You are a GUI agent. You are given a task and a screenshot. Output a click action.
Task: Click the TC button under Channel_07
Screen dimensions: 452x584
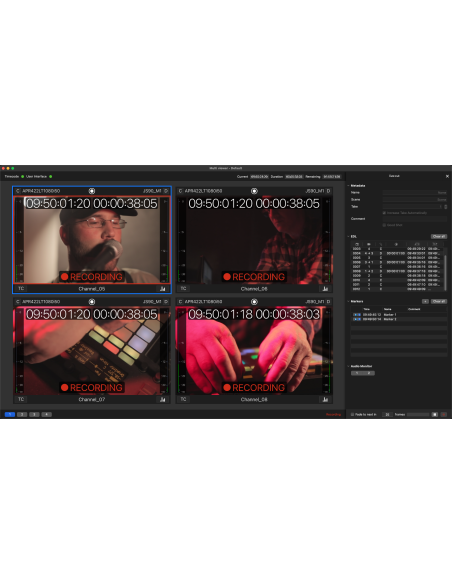point(21,399)
